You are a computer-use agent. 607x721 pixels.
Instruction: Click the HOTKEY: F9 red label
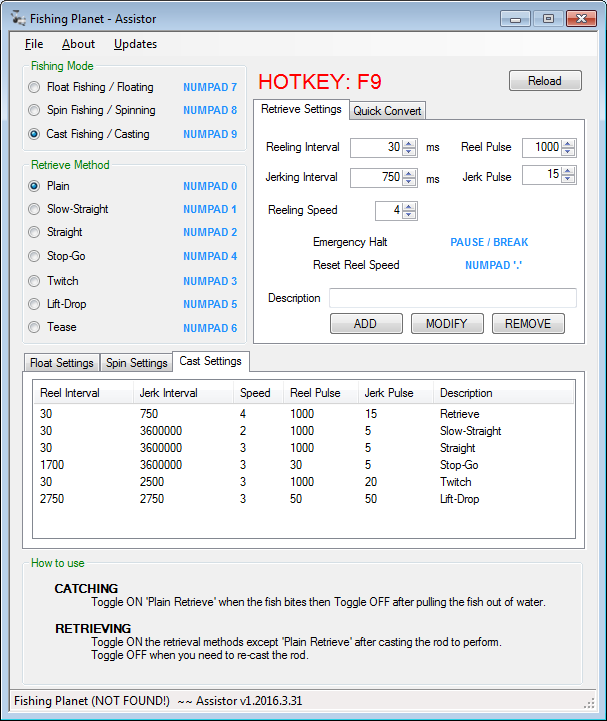(x=320, y=82)
